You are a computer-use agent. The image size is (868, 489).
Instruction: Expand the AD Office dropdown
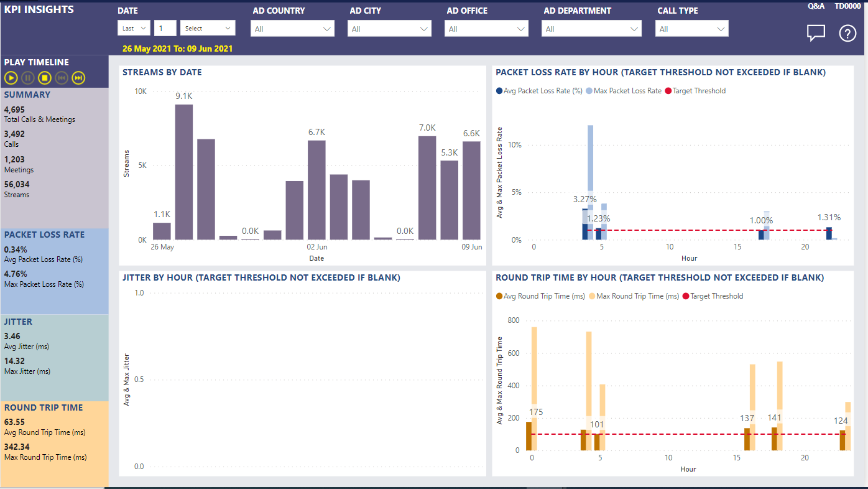point(486,29)
